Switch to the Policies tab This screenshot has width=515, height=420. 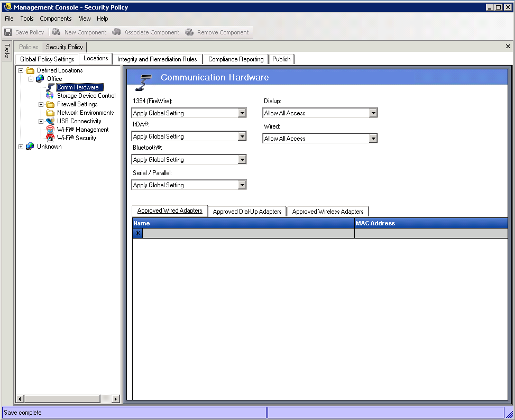(x=29, y=47)
